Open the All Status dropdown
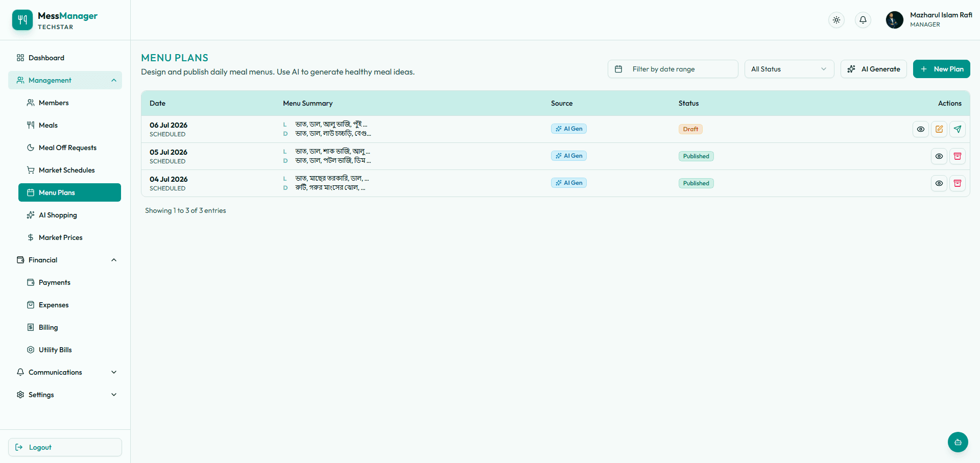 pos(789,69)
